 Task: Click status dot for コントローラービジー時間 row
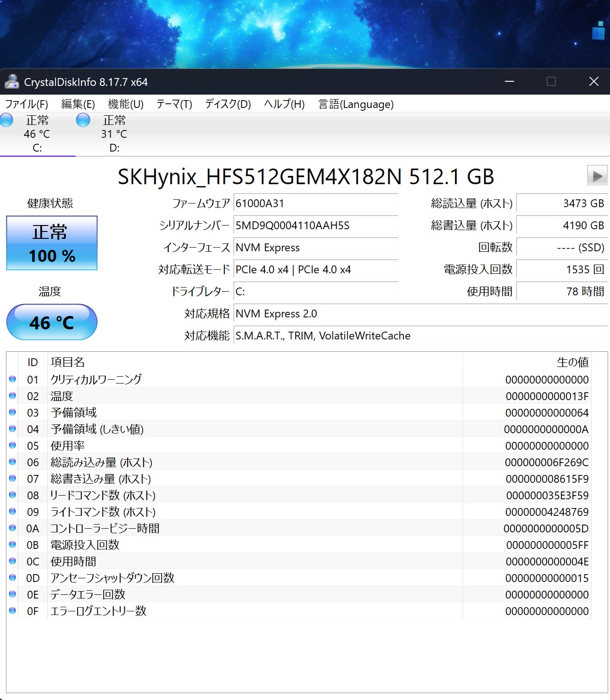click(x=12, y=528)
